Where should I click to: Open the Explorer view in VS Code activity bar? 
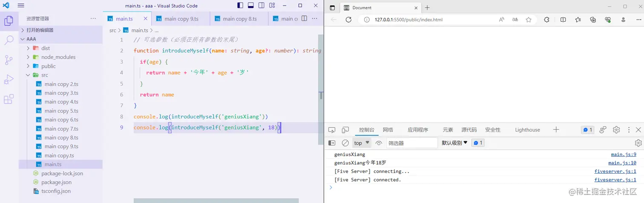click(9, 20)
